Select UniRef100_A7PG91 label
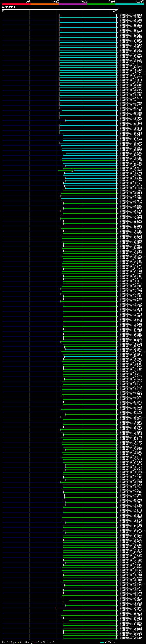The image size is (146, 644). (x=131, y=82)
